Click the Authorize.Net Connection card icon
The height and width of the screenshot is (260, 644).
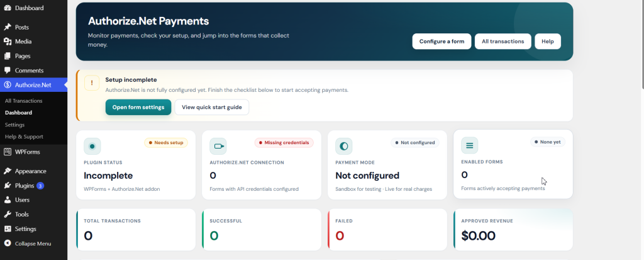coord(218,146)
